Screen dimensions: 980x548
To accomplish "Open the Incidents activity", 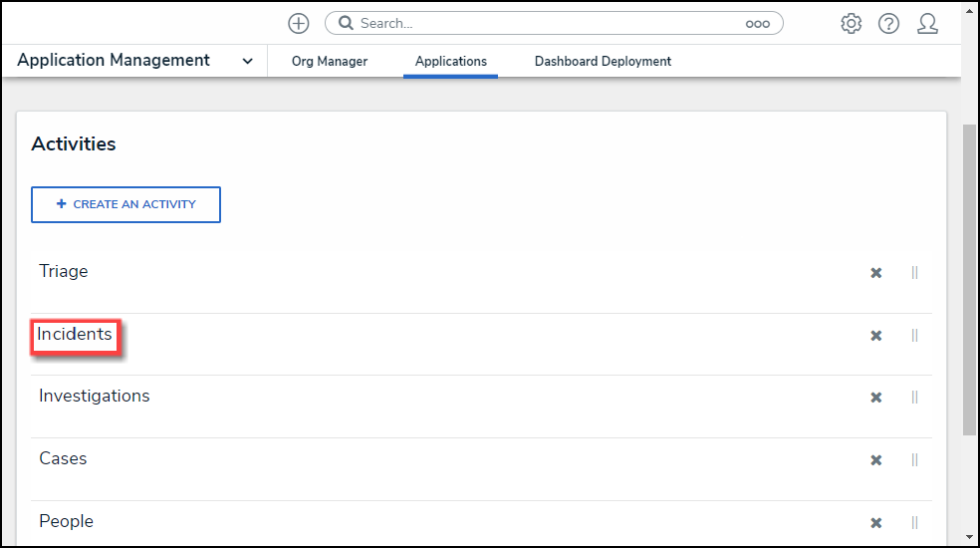I will pos(76,335).
